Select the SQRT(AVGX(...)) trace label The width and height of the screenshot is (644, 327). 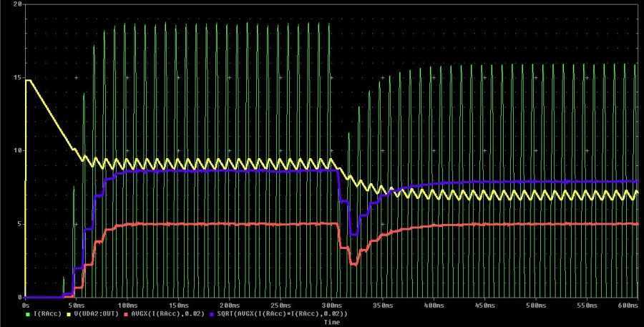(278, 313)
